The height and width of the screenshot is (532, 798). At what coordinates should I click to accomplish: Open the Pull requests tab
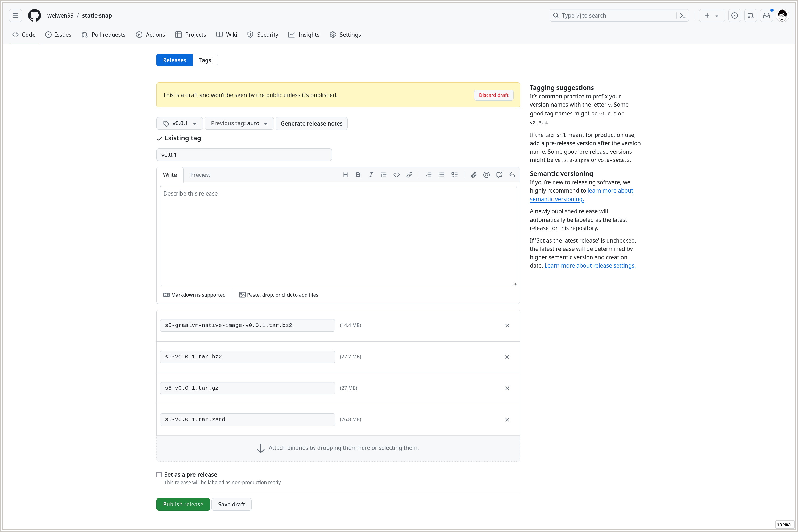click(x=103, y=35)
